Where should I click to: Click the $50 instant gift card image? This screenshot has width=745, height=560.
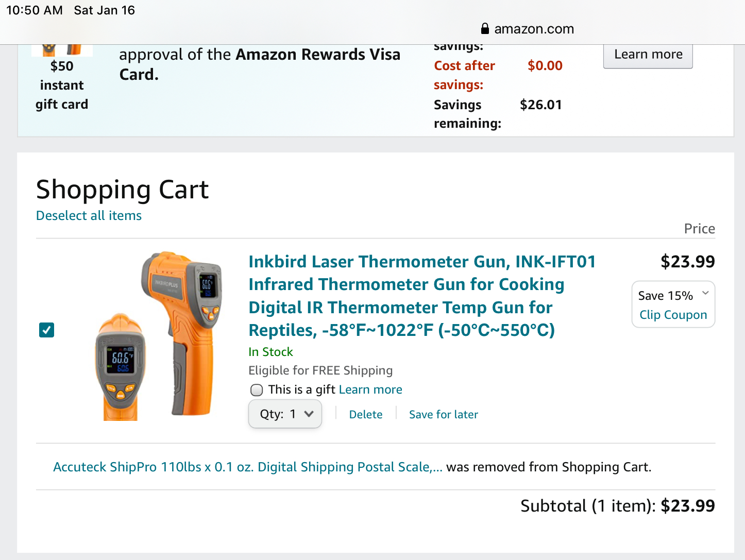coord(62,50)
